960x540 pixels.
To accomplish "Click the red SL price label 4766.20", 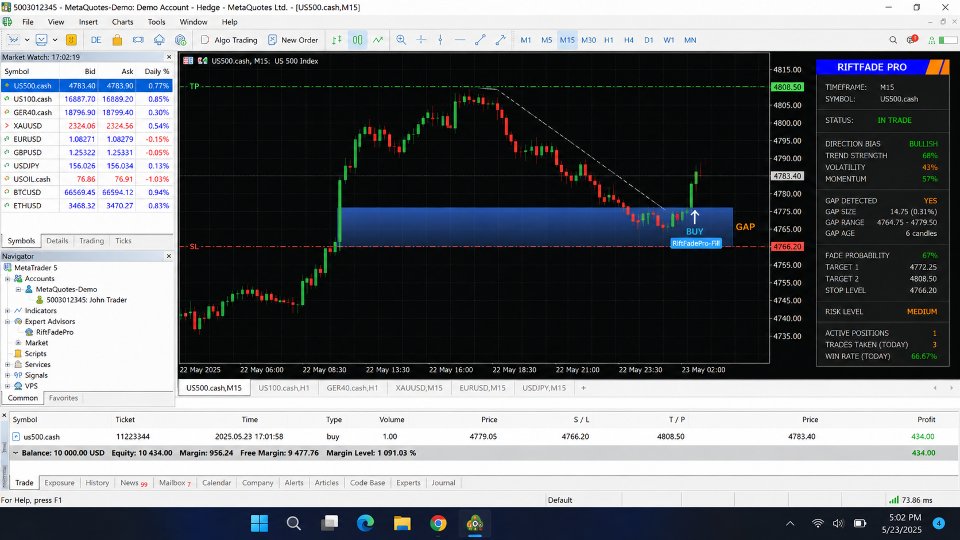I will click(787, 246).
